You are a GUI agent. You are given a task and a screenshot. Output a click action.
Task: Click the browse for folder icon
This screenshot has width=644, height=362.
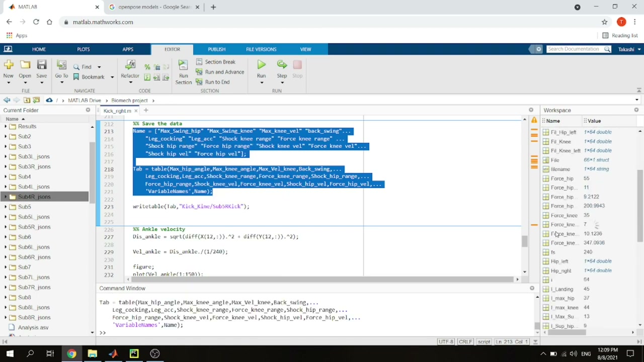(36, 100)
